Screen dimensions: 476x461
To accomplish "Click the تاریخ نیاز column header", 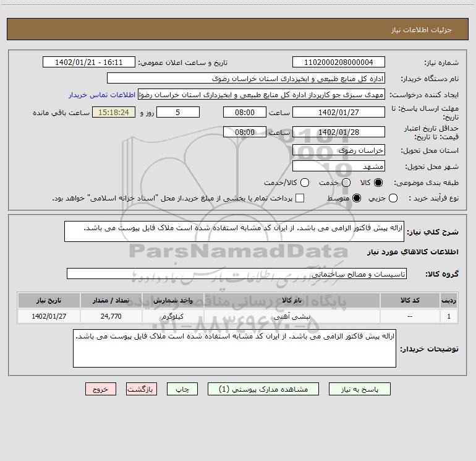I will [49, 300].
